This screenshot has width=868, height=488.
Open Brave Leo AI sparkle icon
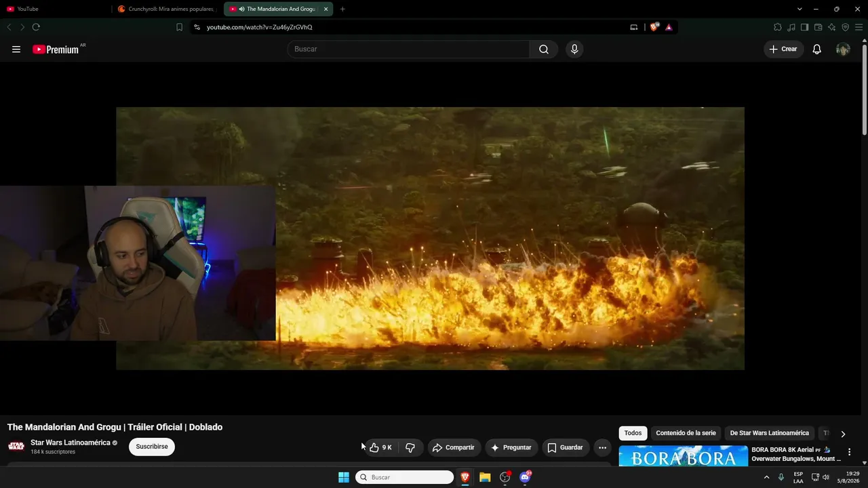click(x=831, y=27)
